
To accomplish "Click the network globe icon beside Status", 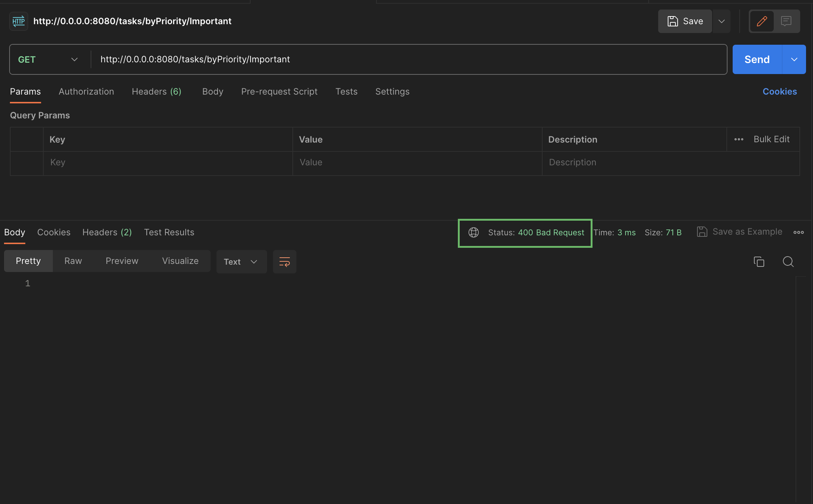I will [x=474, y=232].
